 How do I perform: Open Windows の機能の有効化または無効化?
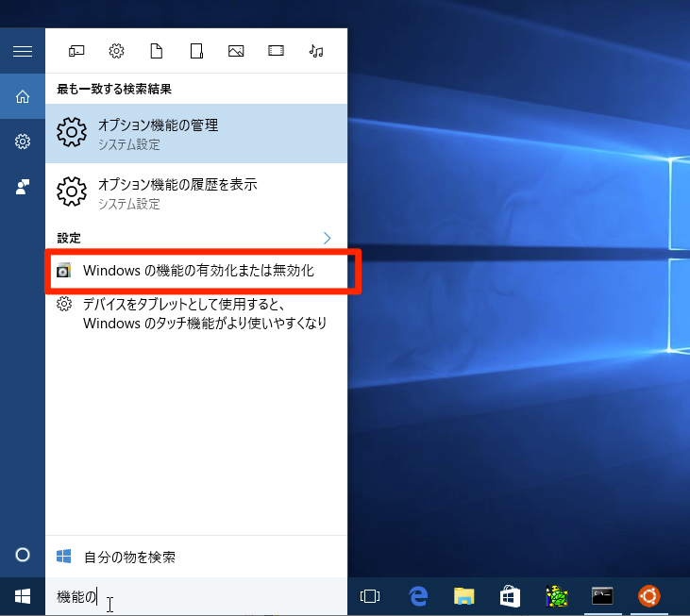[196, 271]
